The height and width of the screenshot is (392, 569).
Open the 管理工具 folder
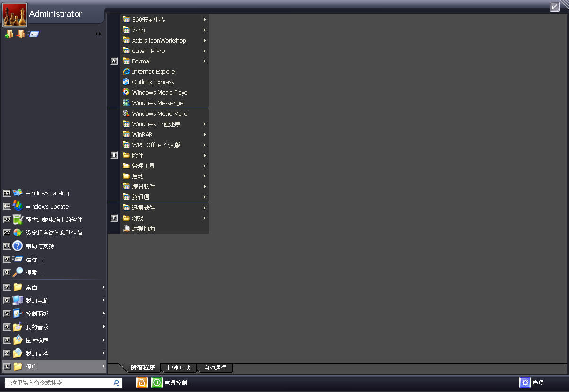click(x=165, y=166)
